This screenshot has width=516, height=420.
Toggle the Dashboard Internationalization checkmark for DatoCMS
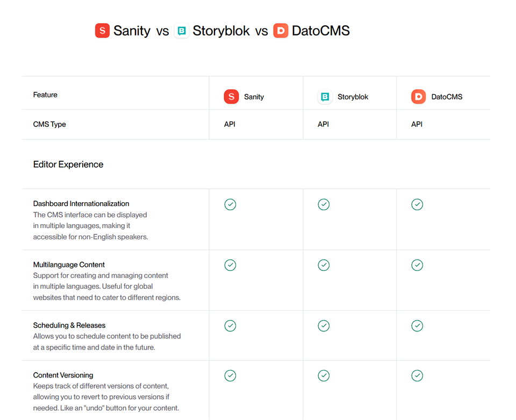point(417,204)
